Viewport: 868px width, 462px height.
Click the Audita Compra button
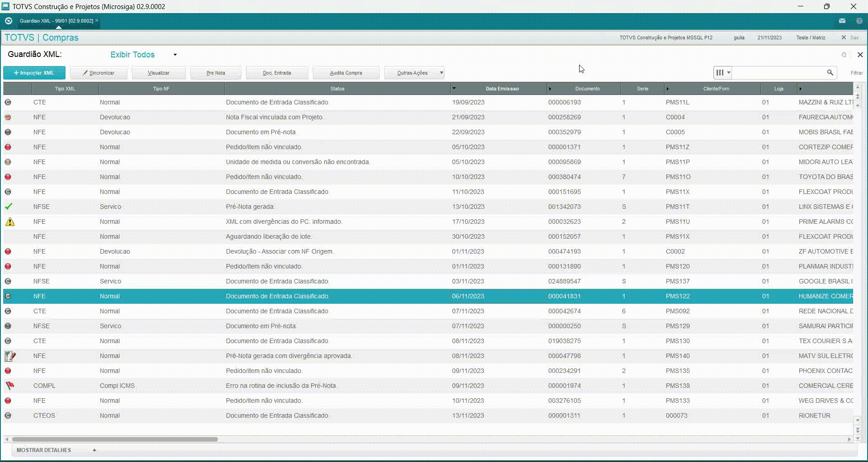(x=346, y=73)
